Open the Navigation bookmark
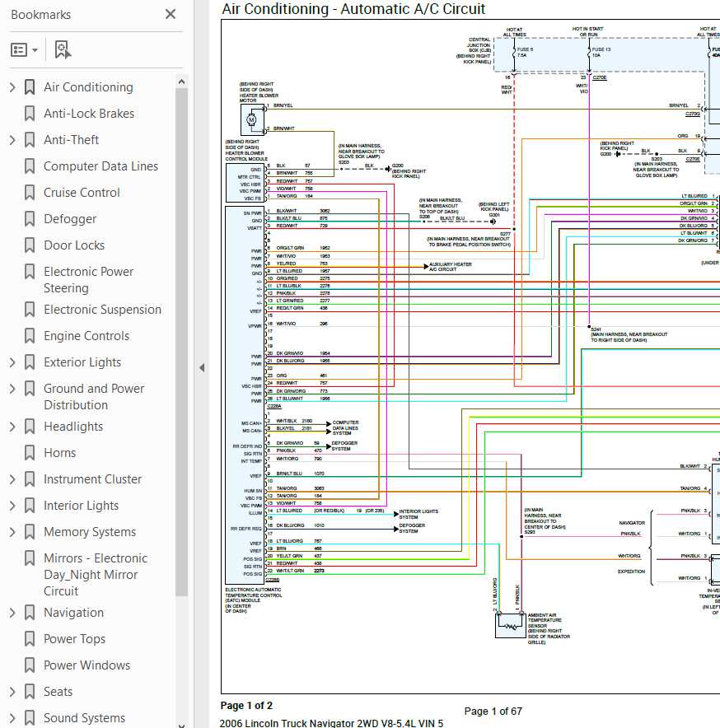This screenshot has height=728, width=720. 73,613
